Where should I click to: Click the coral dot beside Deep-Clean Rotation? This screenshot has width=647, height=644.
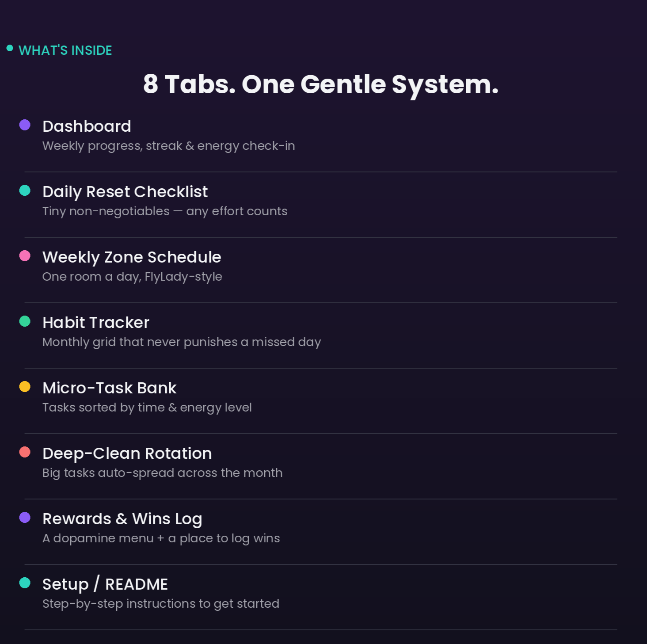click(25, 452)
